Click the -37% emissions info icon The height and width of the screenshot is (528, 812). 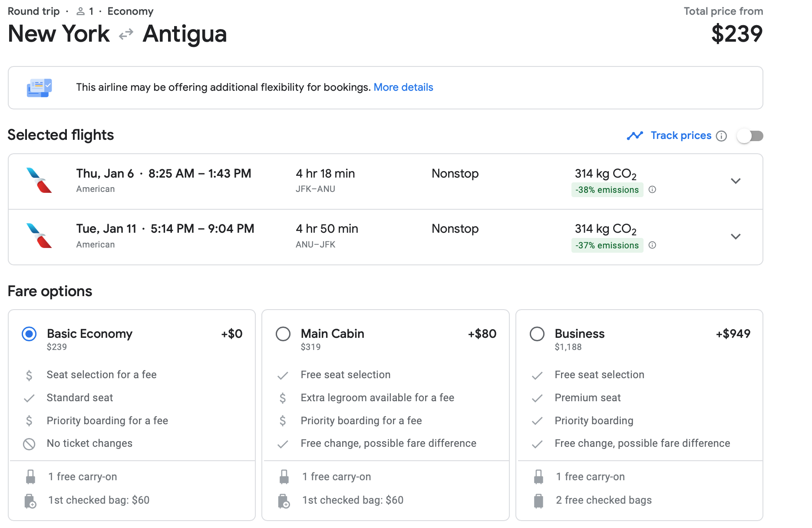click(x=652, y=245)
